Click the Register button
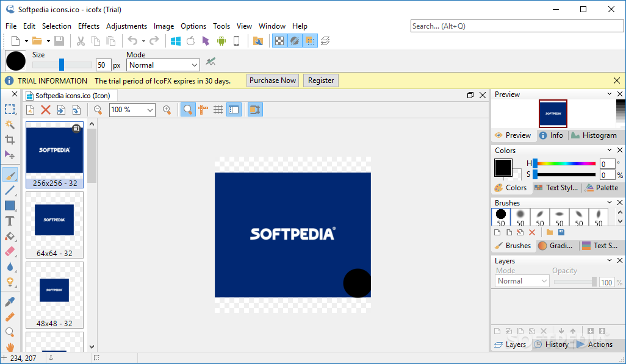The height and width of the screenshot is (364, 626). pyautogui.click(x=321, y=80)
